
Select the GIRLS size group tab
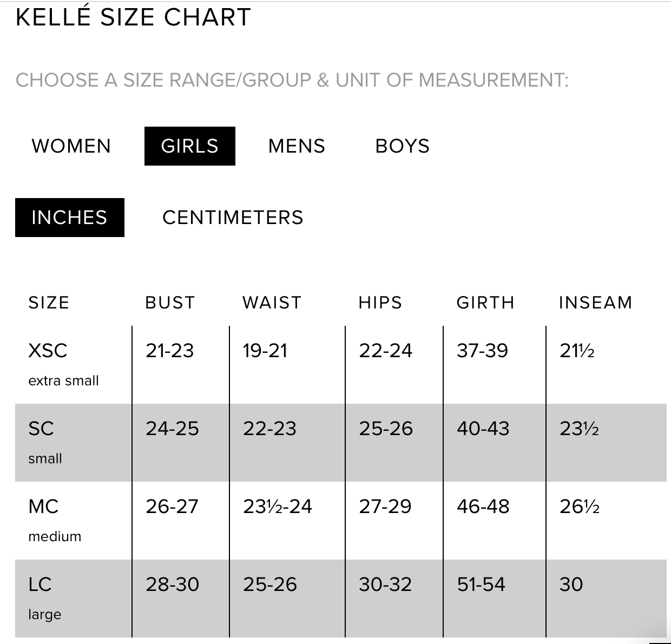[x=189, y=146]
